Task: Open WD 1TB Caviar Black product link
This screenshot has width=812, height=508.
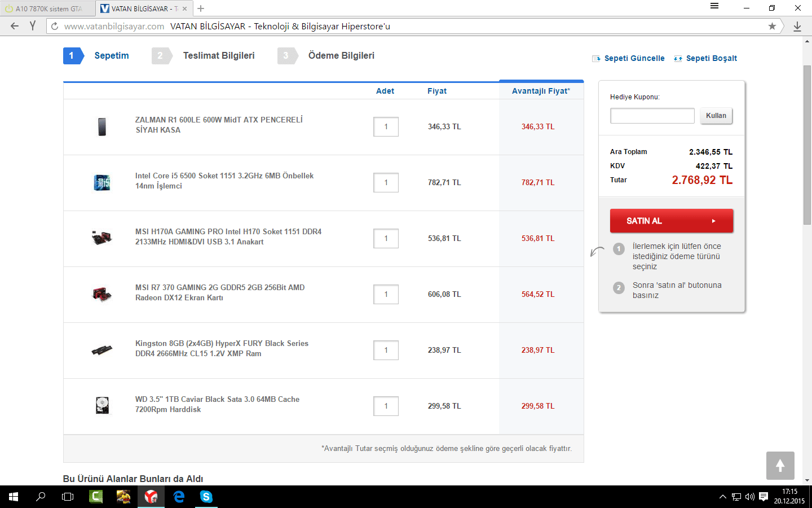Action: tap(217, 404)
